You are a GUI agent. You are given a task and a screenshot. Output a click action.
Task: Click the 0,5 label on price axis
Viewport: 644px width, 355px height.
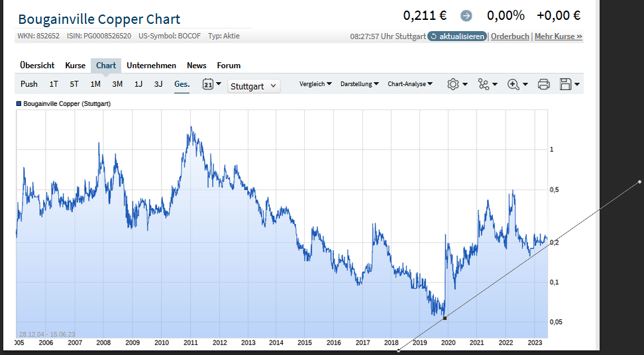click(555, 190)
